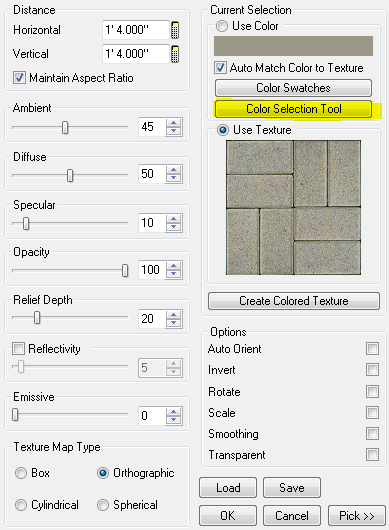Click the Ambient slider handle
The height and width of the screenshot is (530, 389).
tap(65, 127)
